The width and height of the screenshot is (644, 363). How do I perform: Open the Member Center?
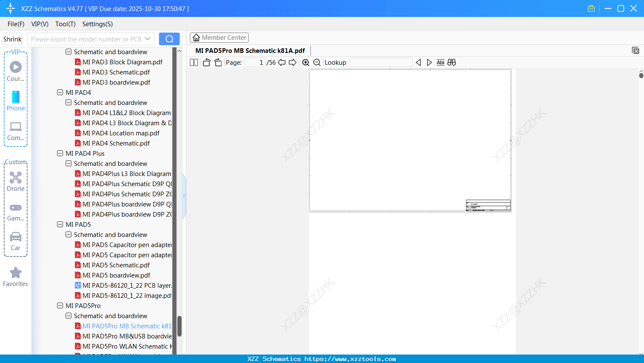pyautogui.click(x=219, y=38)
